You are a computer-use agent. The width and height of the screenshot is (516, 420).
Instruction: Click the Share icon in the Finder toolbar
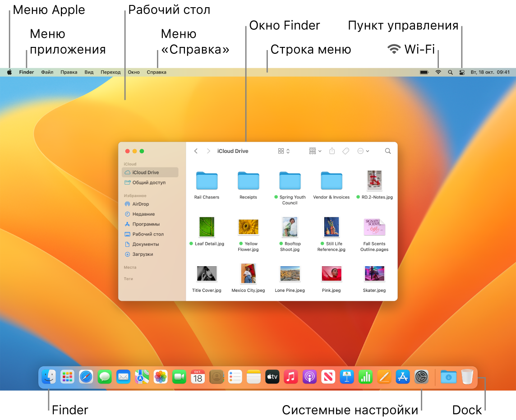(332, 151)
